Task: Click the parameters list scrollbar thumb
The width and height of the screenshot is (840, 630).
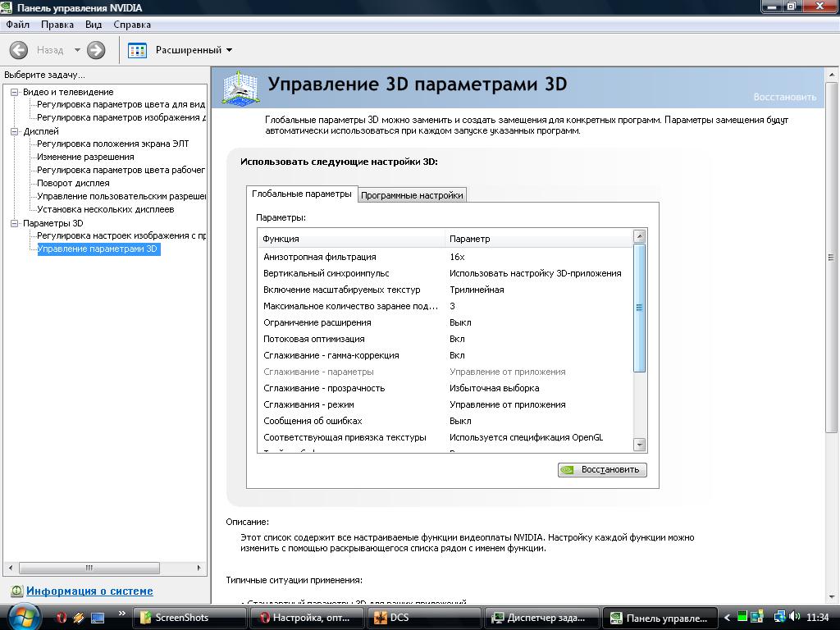Action: (639, 308)
